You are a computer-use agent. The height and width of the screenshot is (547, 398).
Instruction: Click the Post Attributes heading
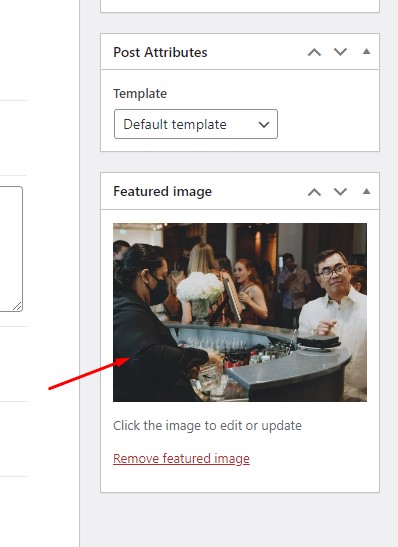tap(160, 52)
